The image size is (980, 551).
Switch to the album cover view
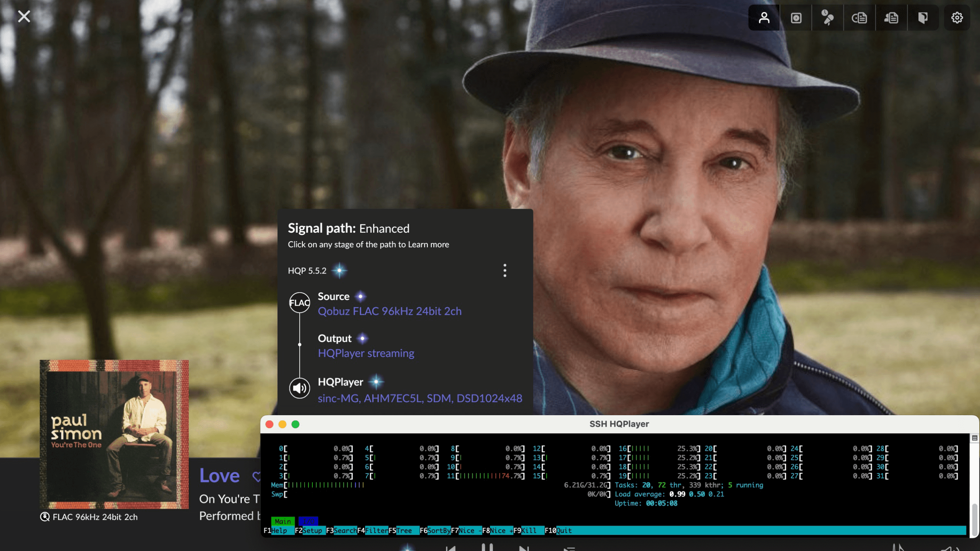tap(796, 18)
